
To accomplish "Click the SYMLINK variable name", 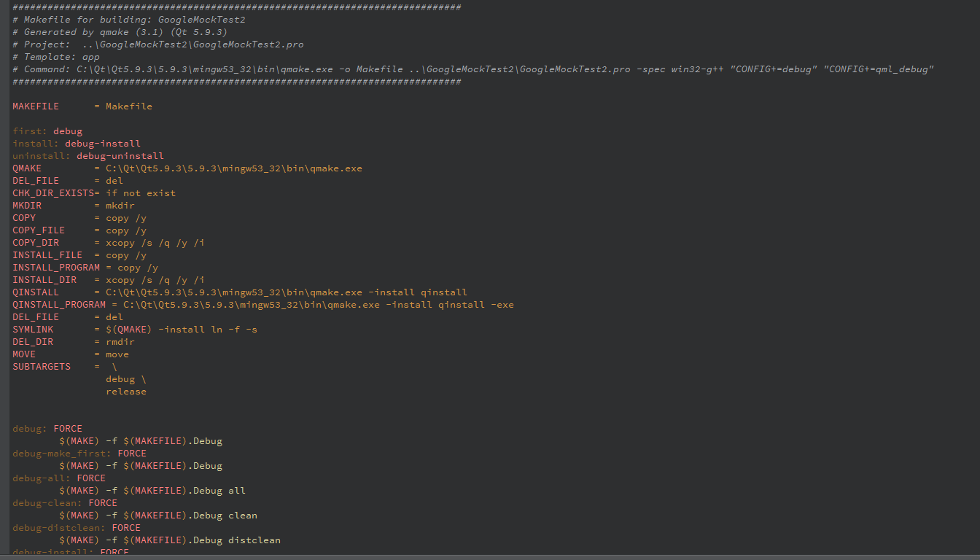I will pos(33,330).
